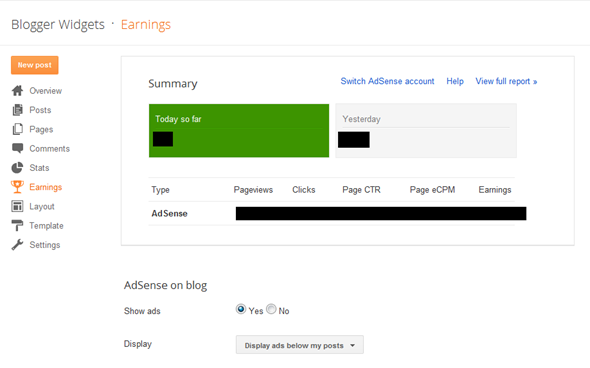This screenshot has height=368, width=590.
Task: Click the Pages sheet icon
Action: (x=17, y=129)
